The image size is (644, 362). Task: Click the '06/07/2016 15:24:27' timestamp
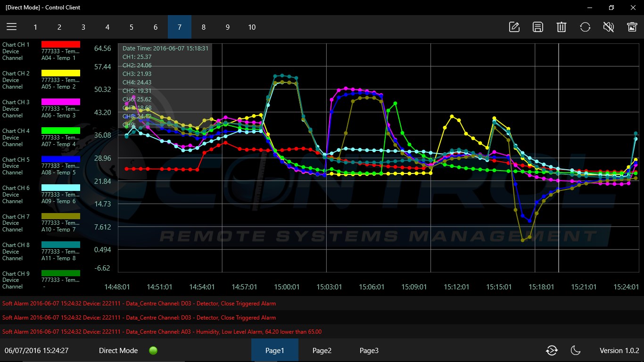tap(37, 351)
